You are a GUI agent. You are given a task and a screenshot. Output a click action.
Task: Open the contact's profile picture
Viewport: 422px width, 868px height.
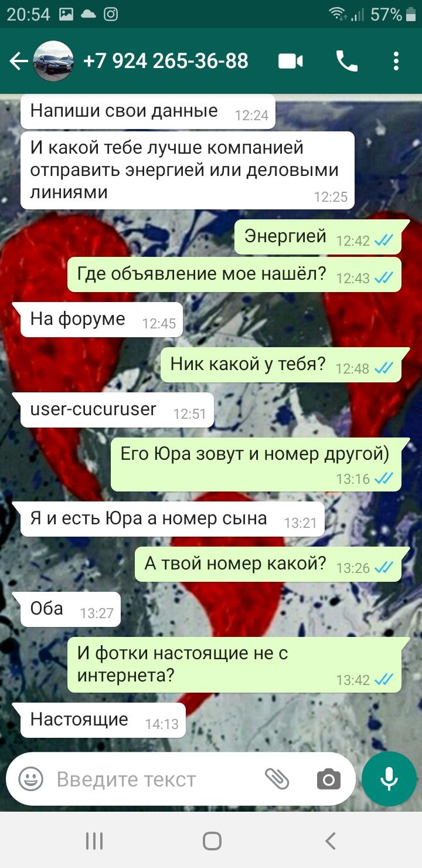(x=53, y=61)
